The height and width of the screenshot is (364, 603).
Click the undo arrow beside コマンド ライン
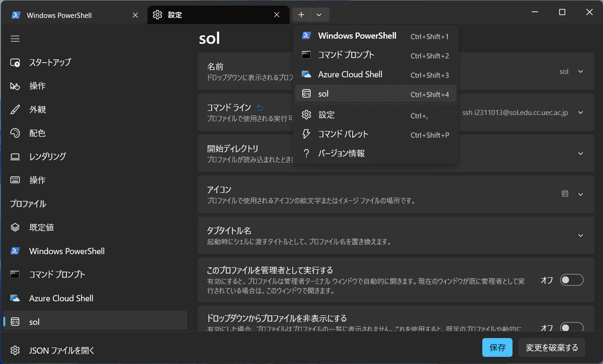(x=259, y=107)
